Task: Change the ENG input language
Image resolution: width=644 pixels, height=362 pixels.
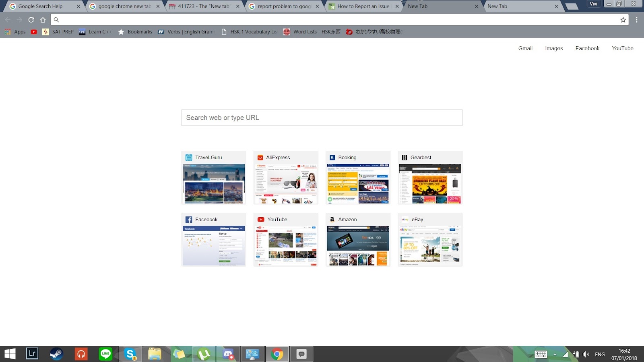Action: point(600,354)
